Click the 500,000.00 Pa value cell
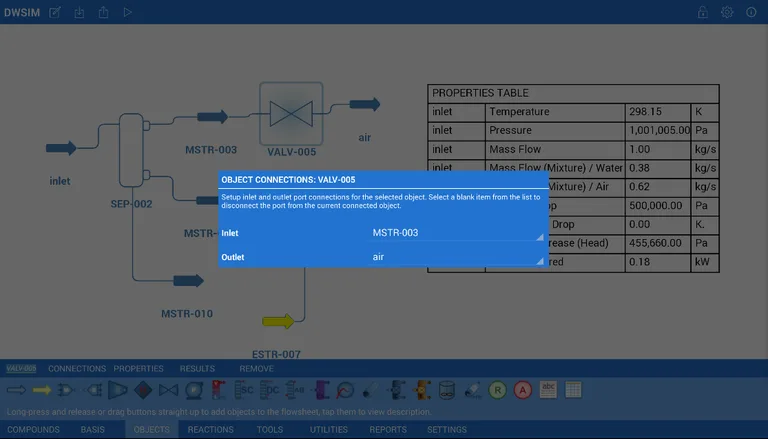 [658, 206]
